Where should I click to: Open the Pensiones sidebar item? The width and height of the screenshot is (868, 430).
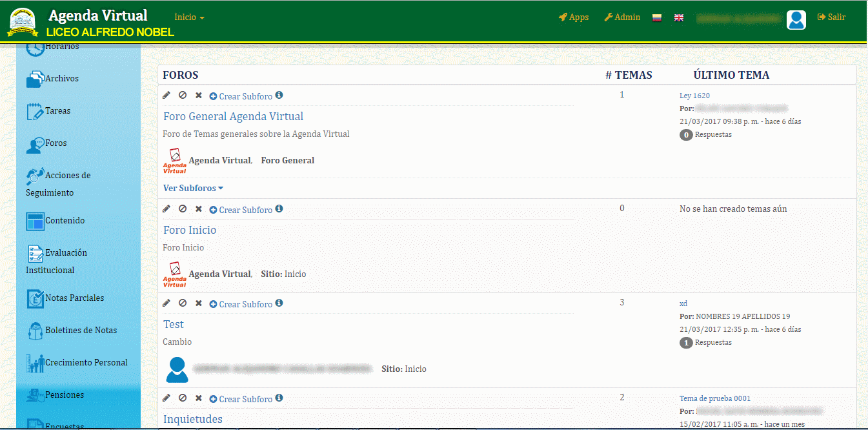(x=55, y=394)
